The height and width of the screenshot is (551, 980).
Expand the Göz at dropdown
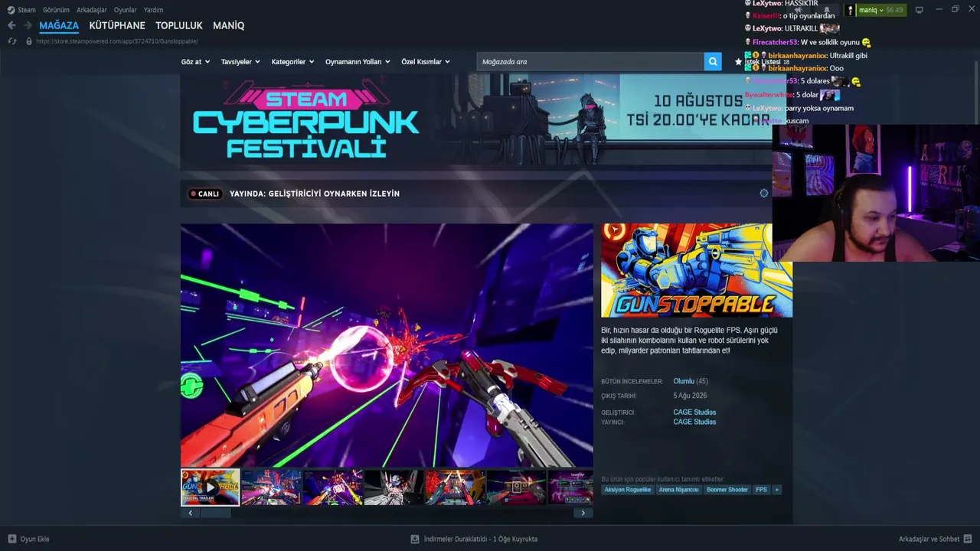[195, 62]
